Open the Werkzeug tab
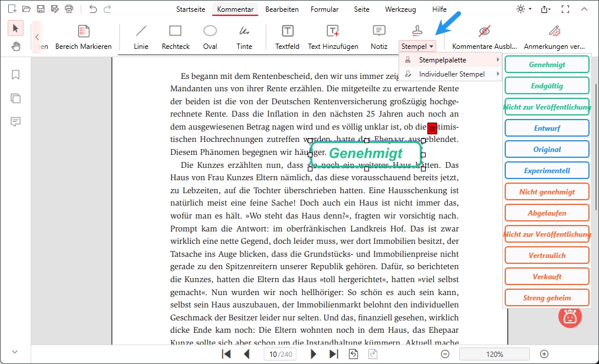This screenshot has width=599, height=364. (400, 9)
